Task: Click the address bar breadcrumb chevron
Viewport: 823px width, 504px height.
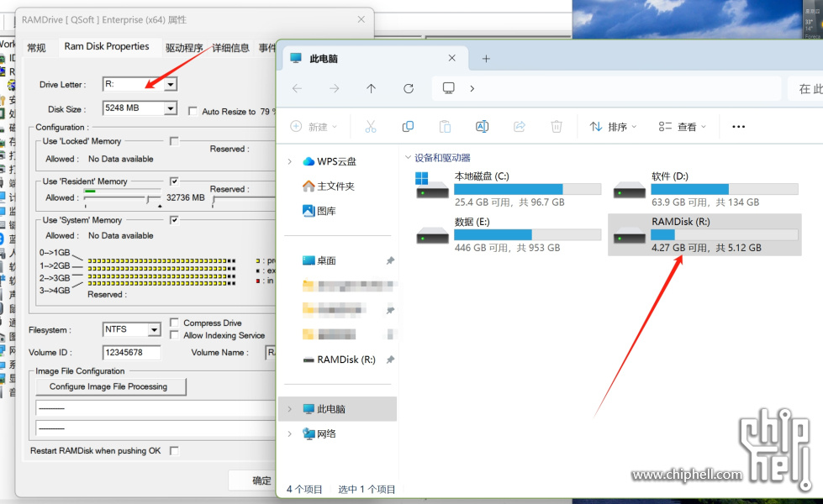Action: (x=472, y=89)
